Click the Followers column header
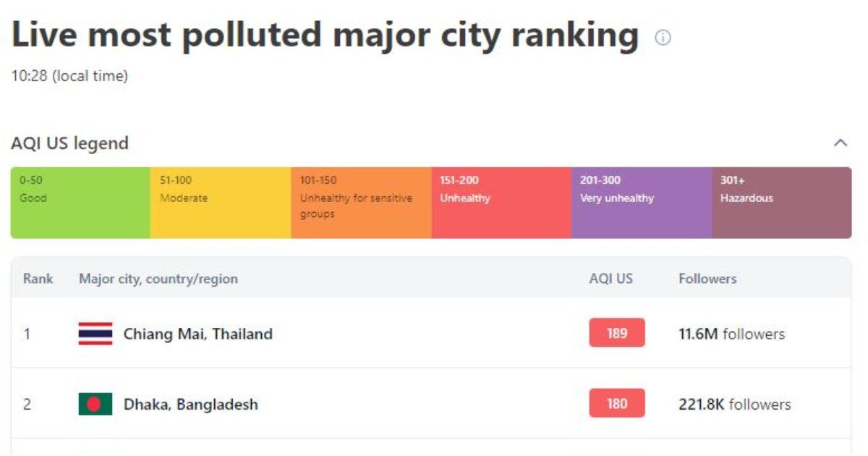Viewport: 868px width, 456px height. pyautogui.click(x=707, y=279)
